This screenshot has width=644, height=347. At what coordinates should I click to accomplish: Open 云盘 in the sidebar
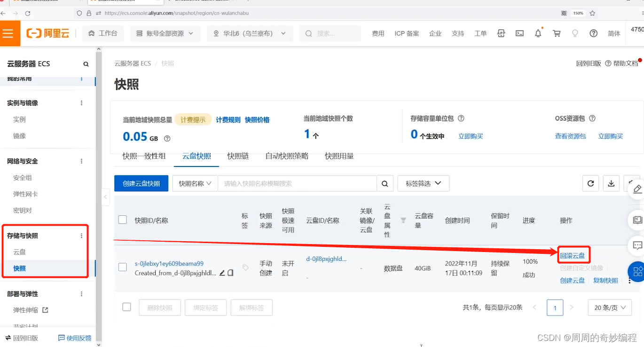pyautogui.click(x=19, y=252)
